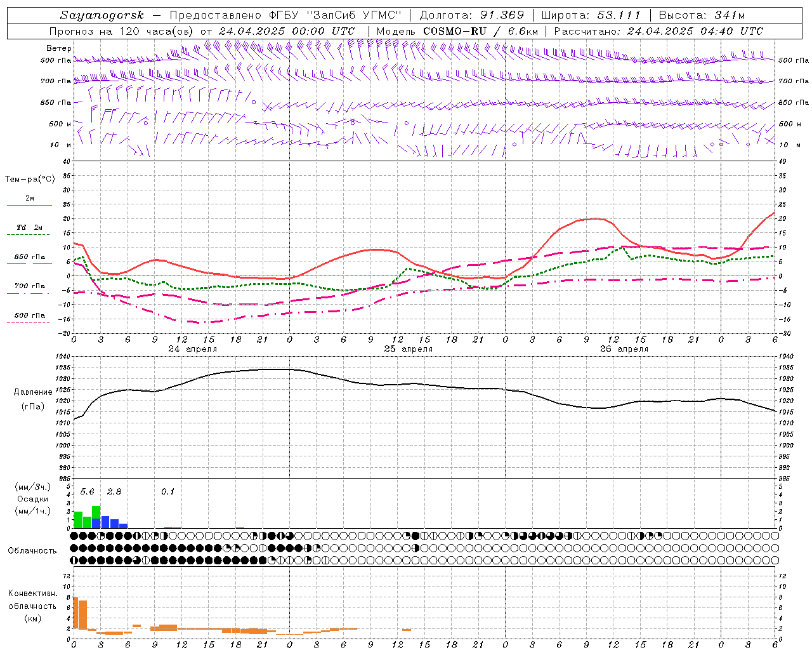Click the Облачность cloud cover label
The height and width of the screenshot is (650, 812).
(x=32, y=550)
